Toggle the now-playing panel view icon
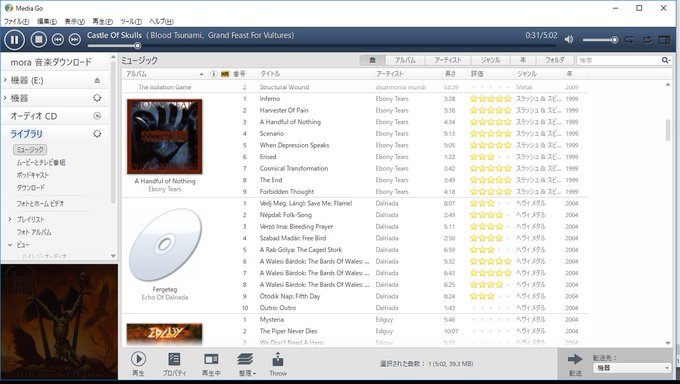This screenshot has height=384, width=680. (x=664, y=40)
